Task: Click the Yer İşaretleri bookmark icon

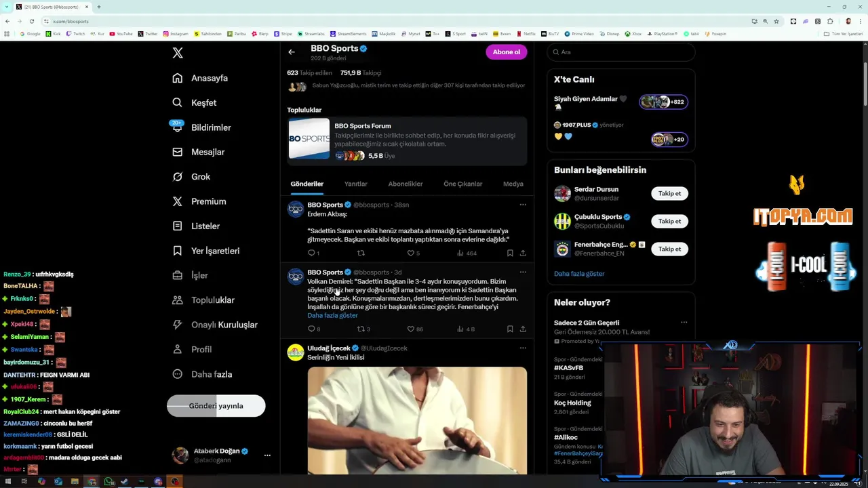Action: pyautogui.click(x=178, y=251)
